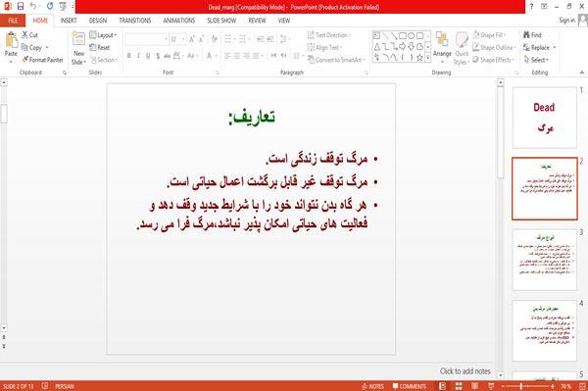Increase font size with the large A
This screenshot has height=391, width=588.
point(192,39)
